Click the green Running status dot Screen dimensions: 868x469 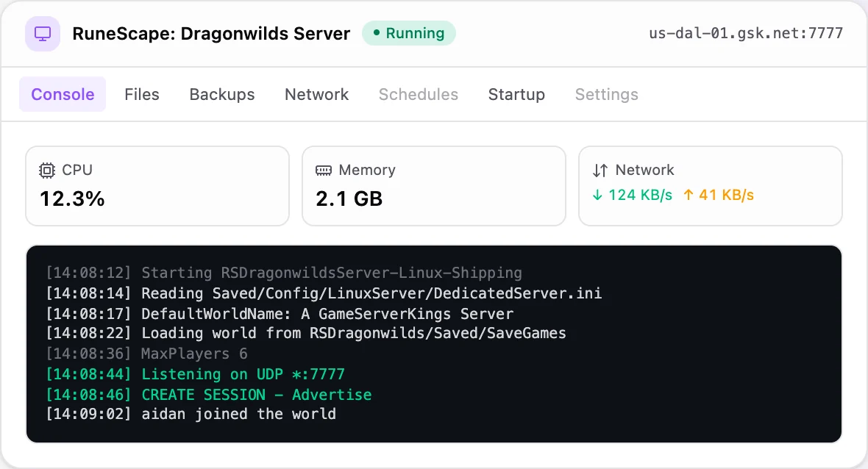(377, 33)
